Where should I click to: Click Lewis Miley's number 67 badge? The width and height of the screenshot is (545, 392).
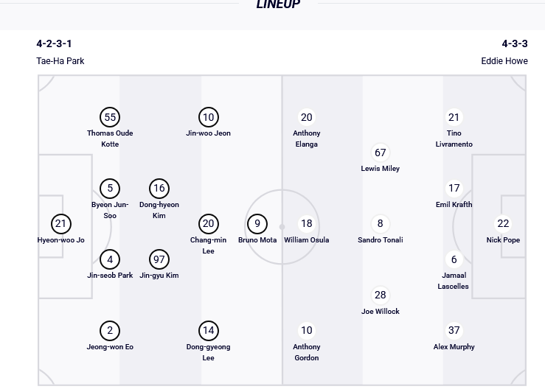click(x=381, y=153)
